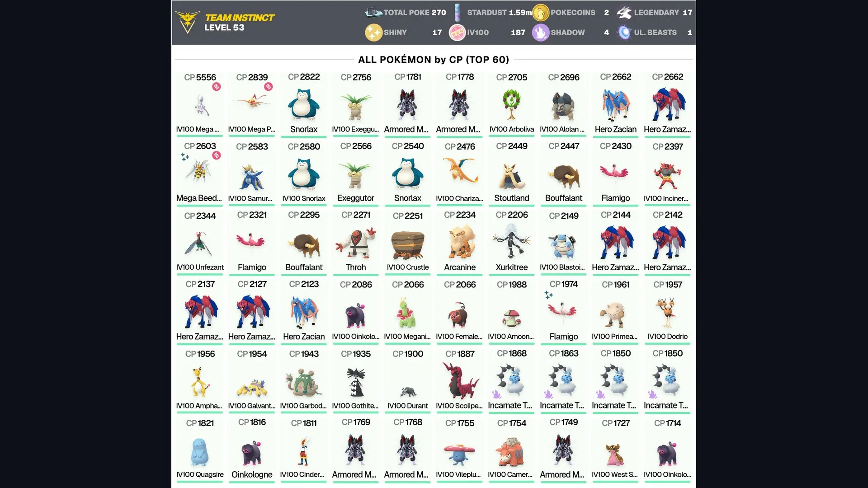Image resolution: width=868 pixels, height=488 pixels.
Task: Click the Exeggutor CP 2566 name label
Action: click(356, 198)
